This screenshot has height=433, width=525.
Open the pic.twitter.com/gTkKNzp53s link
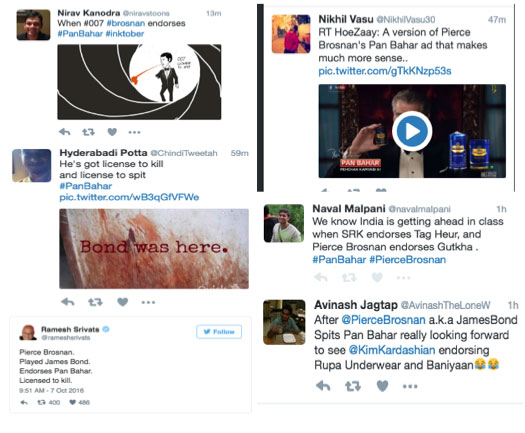(385, 71)
